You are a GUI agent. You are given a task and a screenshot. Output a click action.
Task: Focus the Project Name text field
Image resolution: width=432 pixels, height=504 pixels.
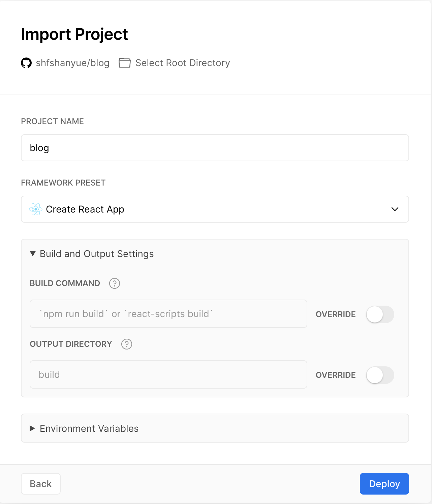pos(215,148)
